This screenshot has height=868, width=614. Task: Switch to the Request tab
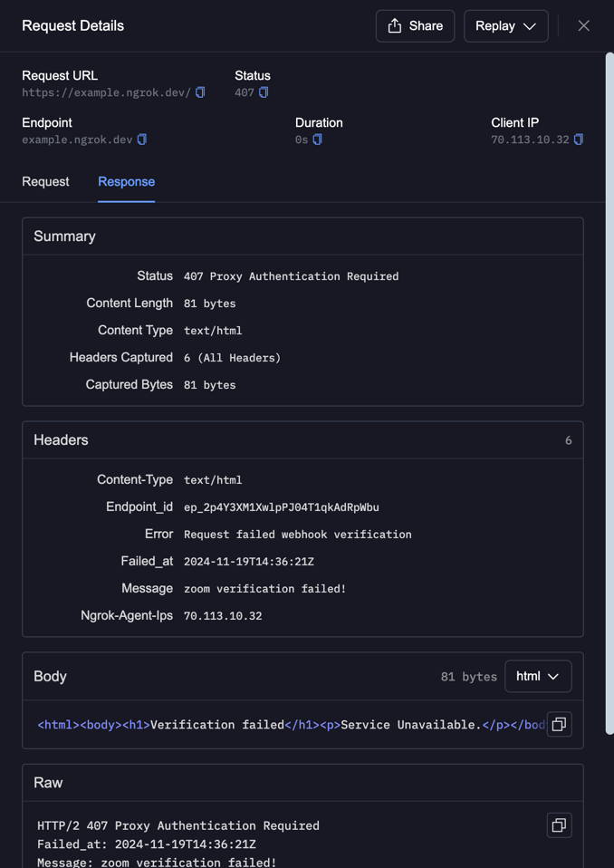click(x=45, y=182)
